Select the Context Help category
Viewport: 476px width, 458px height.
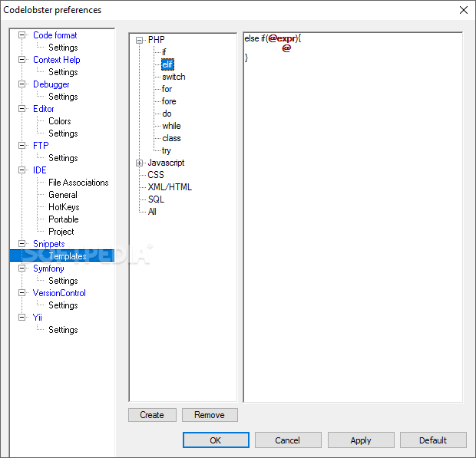tap(57, 60)
